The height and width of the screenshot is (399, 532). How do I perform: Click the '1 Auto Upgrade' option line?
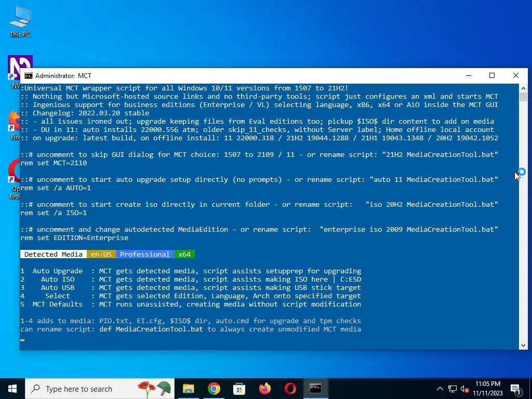coord(191,271)
